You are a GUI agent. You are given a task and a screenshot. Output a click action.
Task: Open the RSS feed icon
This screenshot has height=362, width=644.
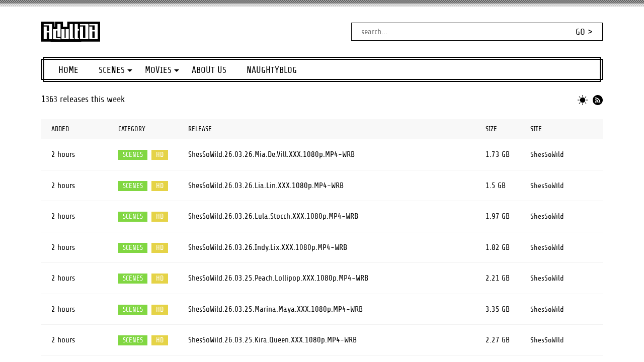598,100
